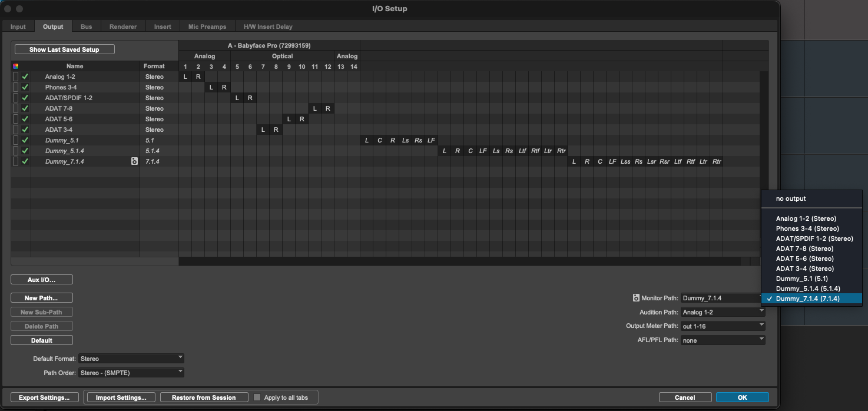The height and width of the screenshot is (411, 868).
Task: Select the 'ADAT 5-6' path name
Action: point(59,119)
